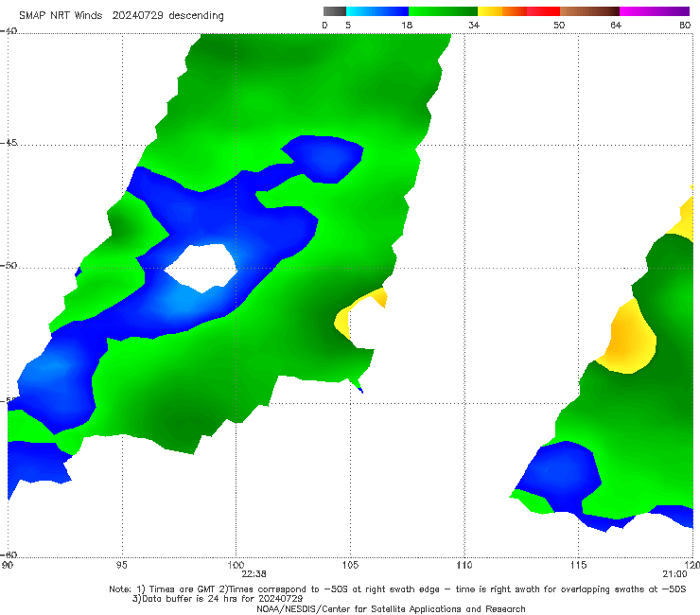Click the longitude label 105
The width and height of the screenshot is (700, 615).
tap(350, 565)
